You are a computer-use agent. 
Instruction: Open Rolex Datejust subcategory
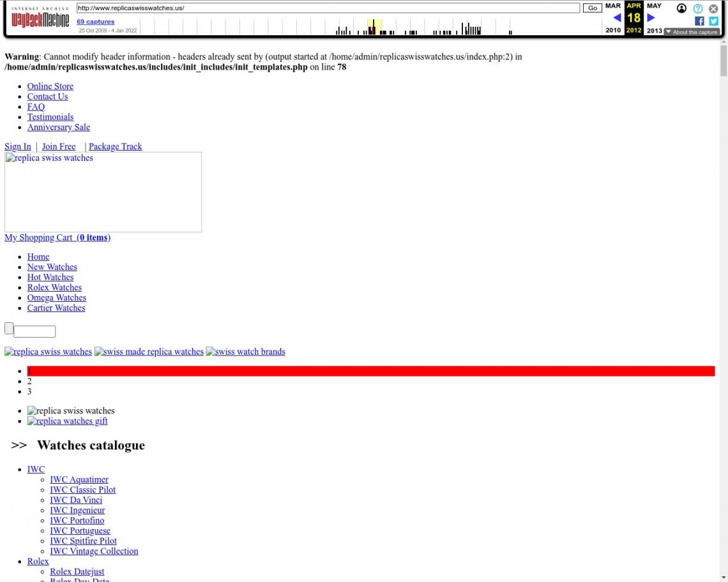[77, 572]
